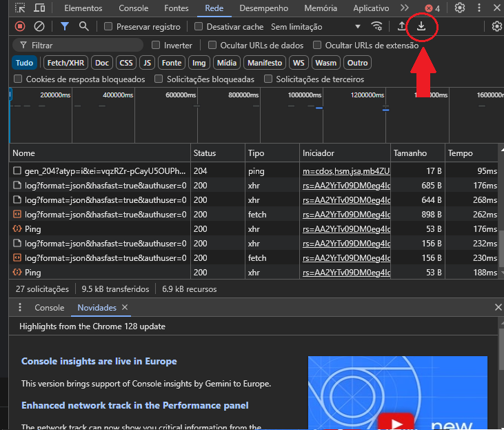
Task: Open the Console insights are live link
Action: point(99,361)
